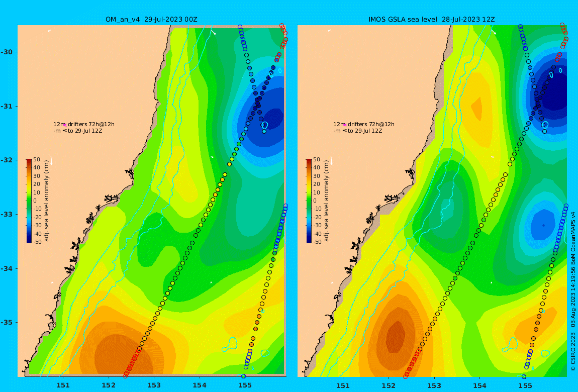Click the 152 longitude label under left map
Viewport: 578px width, 392px height.
pos(109,385)
